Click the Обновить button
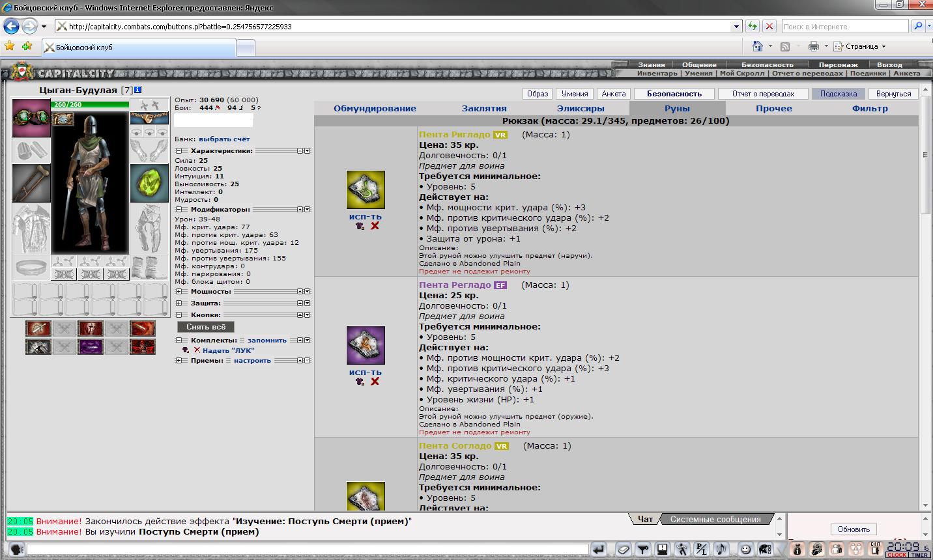 point(854,529)
